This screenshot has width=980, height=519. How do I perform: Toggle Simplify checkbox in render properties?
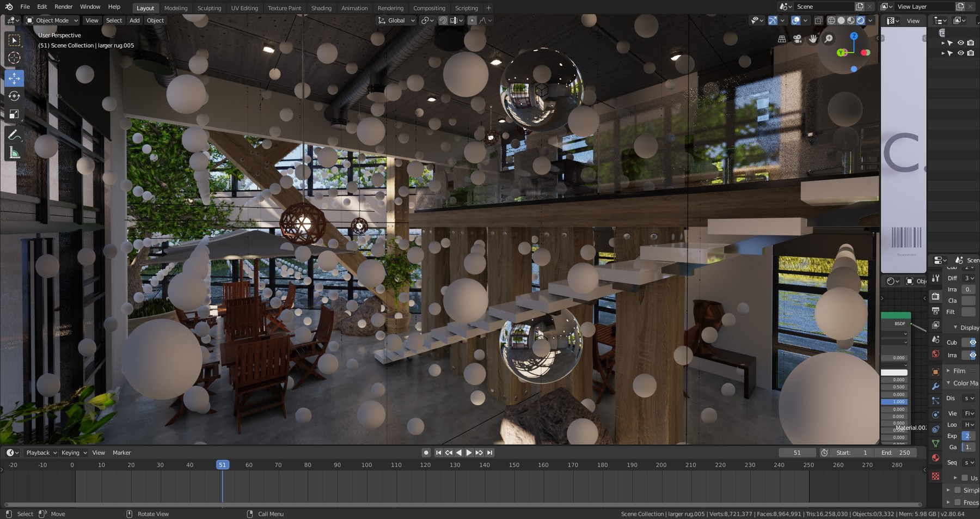pos(958,490)
